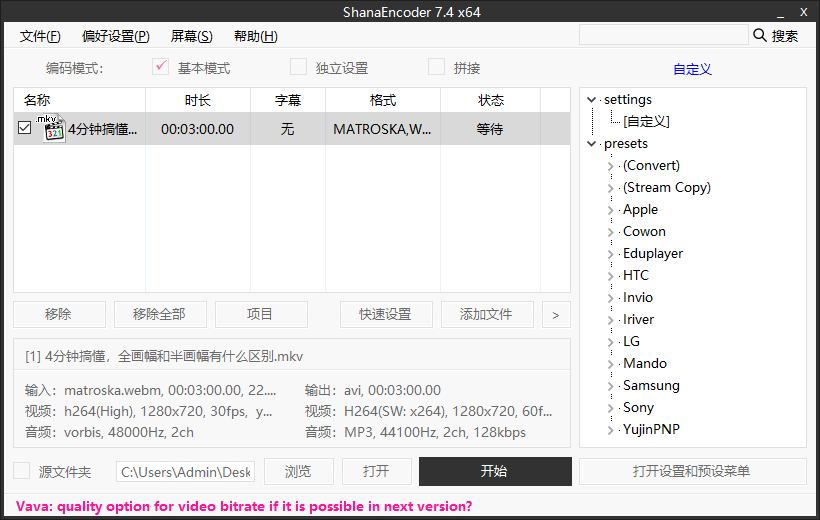Viewport: 820px width, 520px height.
Task: Enable the 拼接 checkbox
Action: 436,67
